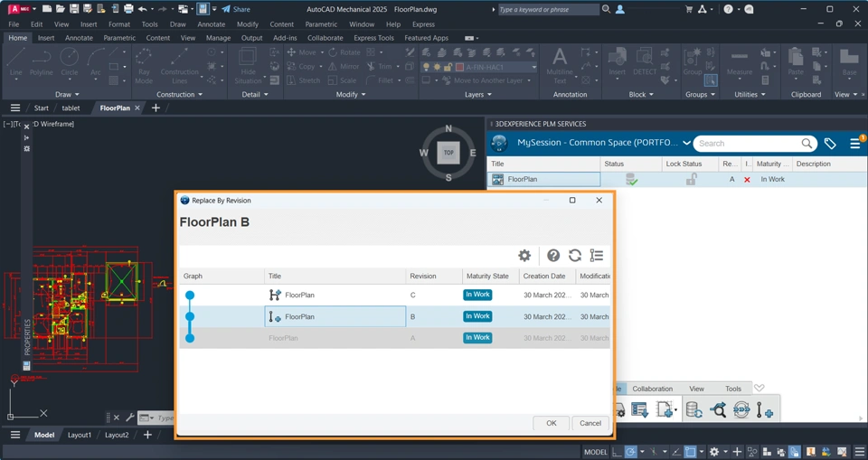Click the database reload icon in PLM toolbar
This screenshot has height=460, width=868.
(x=693, y=410)
